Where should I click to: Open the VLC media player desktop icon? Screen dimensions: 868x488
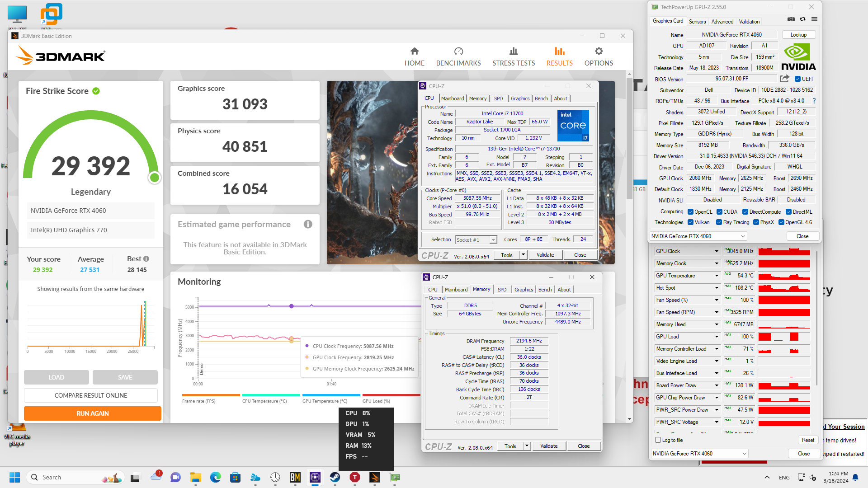(17, 435)
